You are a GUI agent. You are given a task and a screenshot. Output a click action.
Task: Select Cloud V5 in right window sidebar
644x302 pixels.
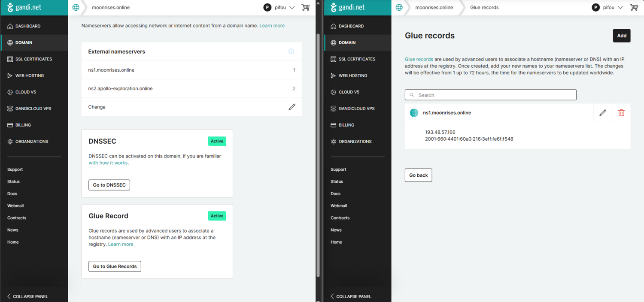click(357, 92)
